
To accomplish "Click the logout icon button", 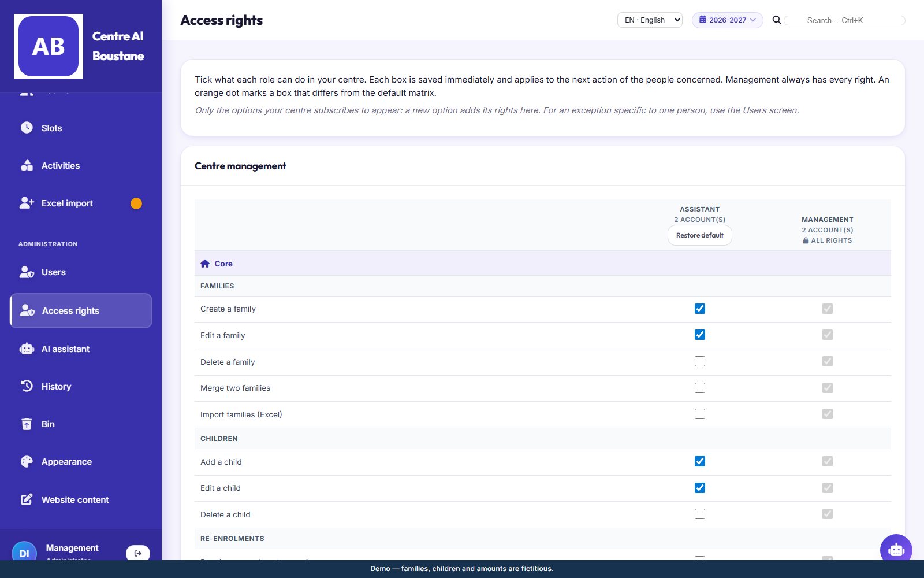I will point(138,553).
